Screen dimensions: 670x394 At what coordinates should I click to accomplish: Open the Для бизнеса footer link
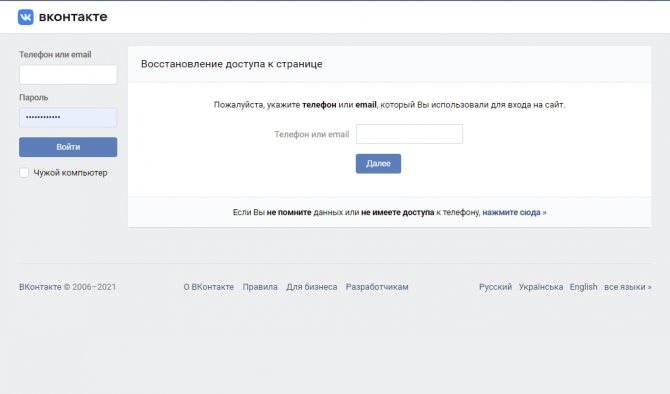(311, 287)
